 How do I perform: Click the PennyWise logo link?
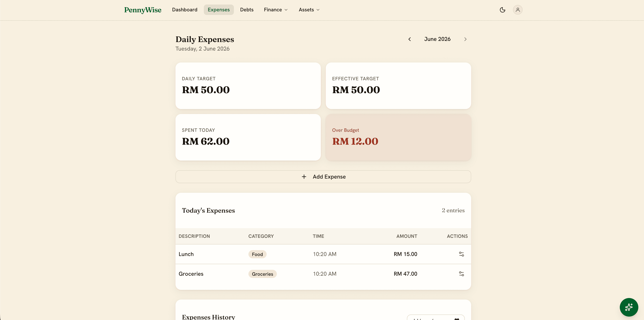coord(143,10)
